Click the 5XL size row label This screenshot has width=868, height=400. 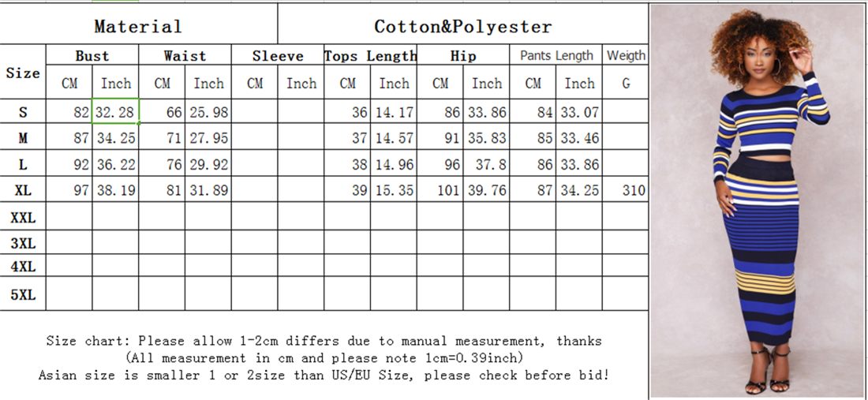(23, 293)
